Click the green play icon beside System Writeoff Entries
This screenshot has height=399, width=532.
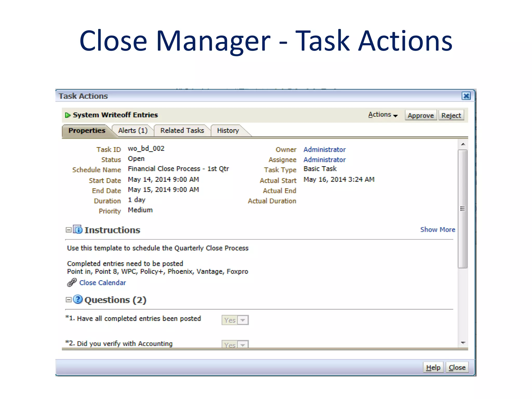click(x=68, y=115)
